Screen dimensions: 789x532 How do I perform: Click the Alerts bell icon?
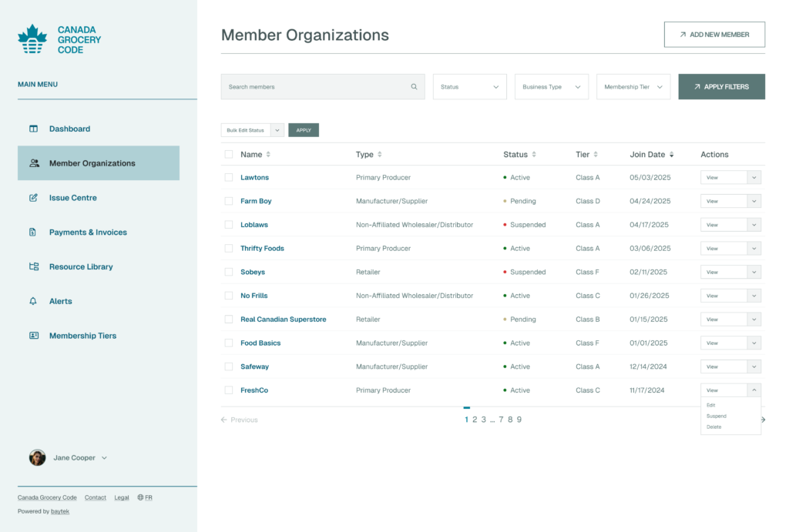click(33, 301)
